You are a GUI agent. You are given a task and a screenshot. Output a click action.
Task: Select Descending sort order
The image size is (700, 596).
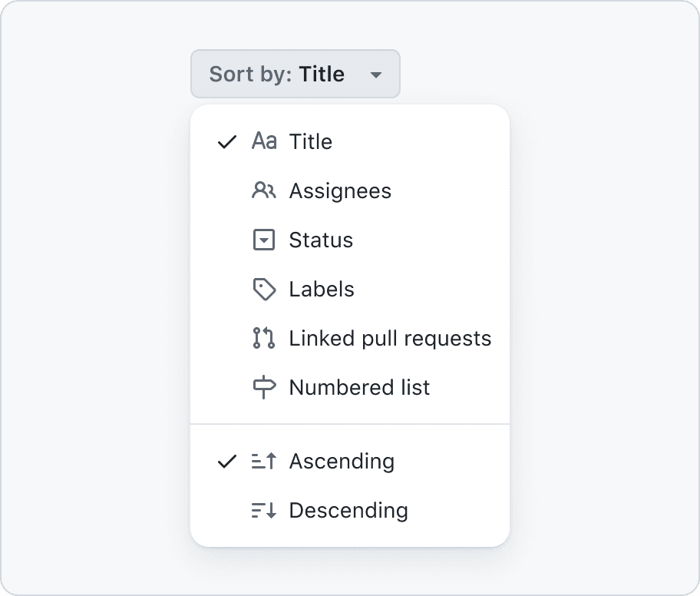pos(349,510)
